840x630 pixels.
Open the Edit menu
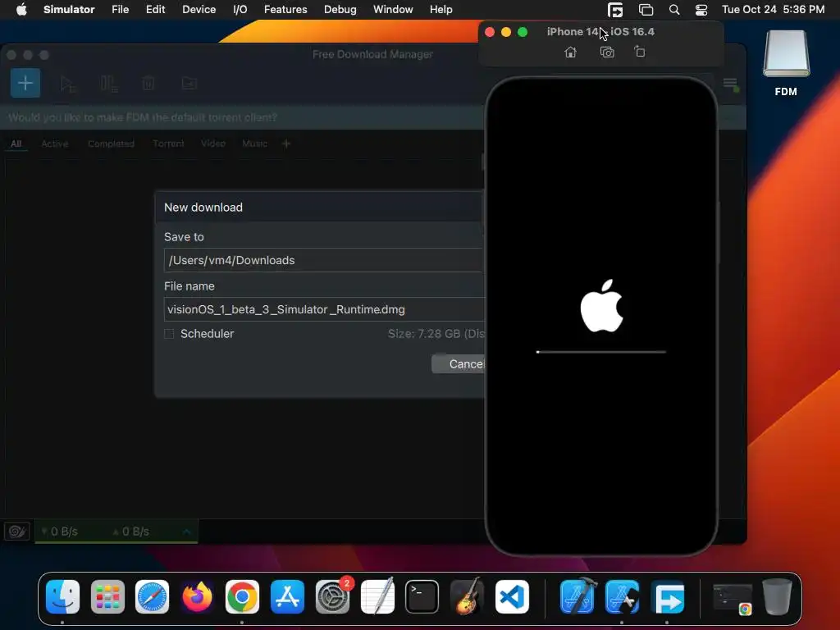coord(155,10)
